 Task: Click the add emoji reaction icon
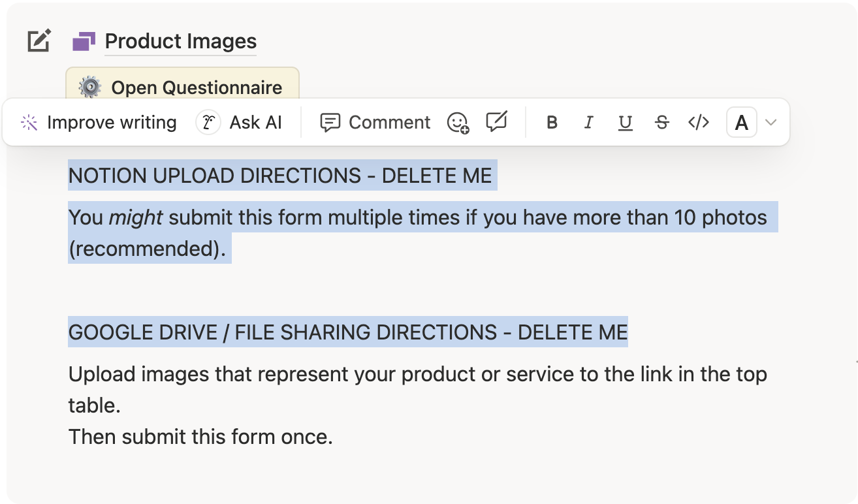tap(458, 123)
